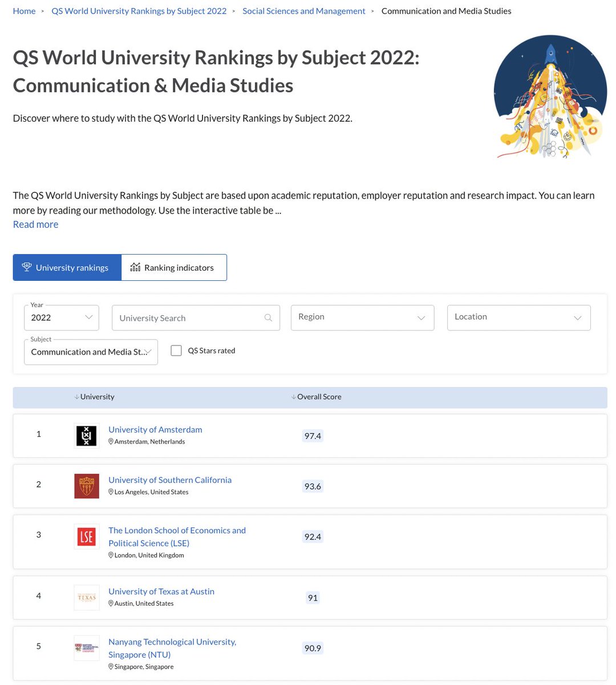Open the Subject Communication and Media dropdown
This screenshot has width=616, height=685.
click(91, 352)
